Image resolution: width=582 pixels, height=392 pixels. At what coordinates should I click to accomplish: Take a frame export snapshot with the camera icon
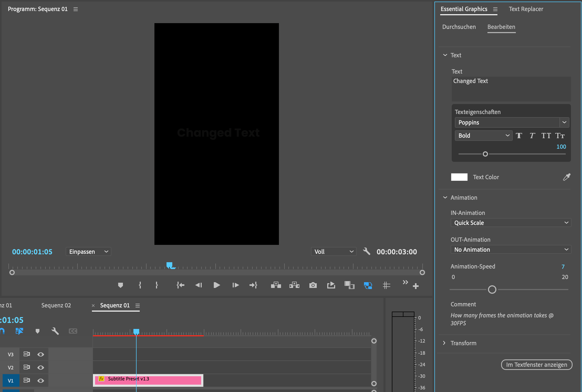tap(313, 285)
